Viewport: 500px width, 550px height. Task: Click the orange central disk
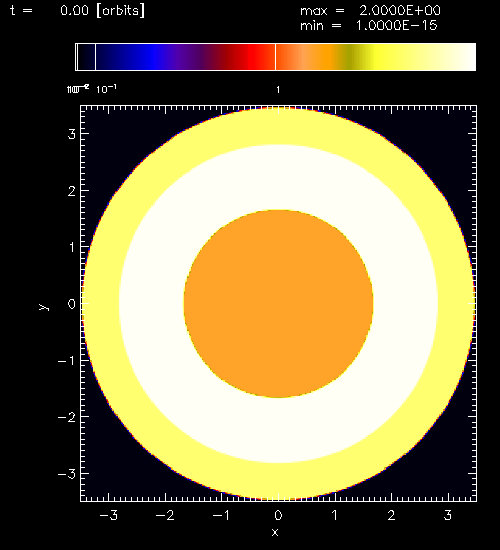pos(278,304)
